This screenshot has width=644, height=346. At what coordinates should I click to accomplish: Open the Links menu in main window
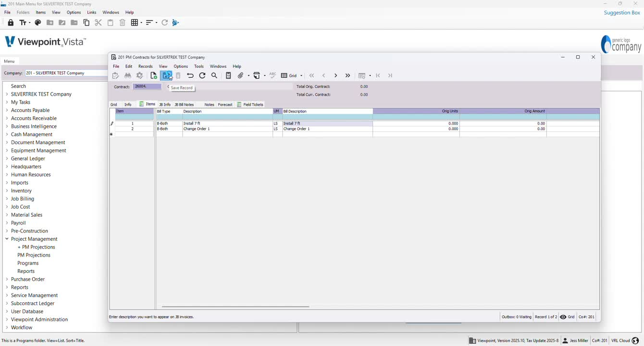coord(92,12)
